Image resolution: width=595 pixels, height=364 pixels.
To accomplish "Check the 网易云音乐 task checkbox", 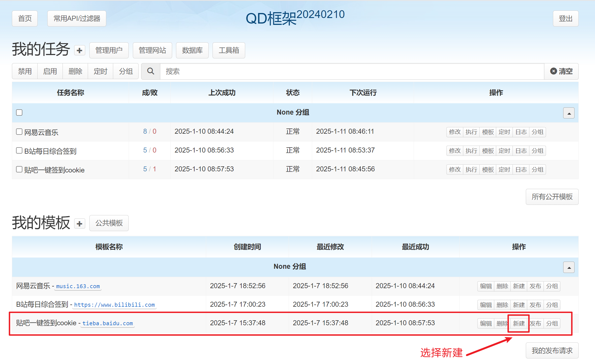I will pyautogui.click(x=19, y=131).
